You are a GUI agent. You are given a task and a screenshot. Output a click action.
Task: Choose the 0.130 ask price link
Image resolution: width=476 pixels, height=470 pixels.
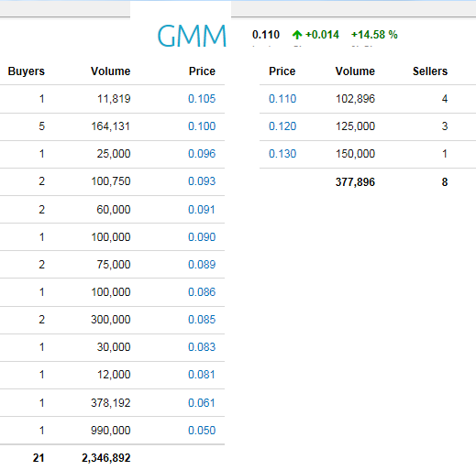tap(282, 154)
